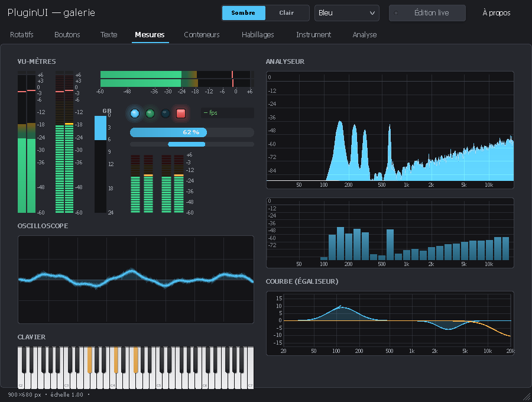Image resolution: width=532 pixels, height=402 pixels.
Task: Click the dark unlit round LED indicator
Action: point(166,114)
